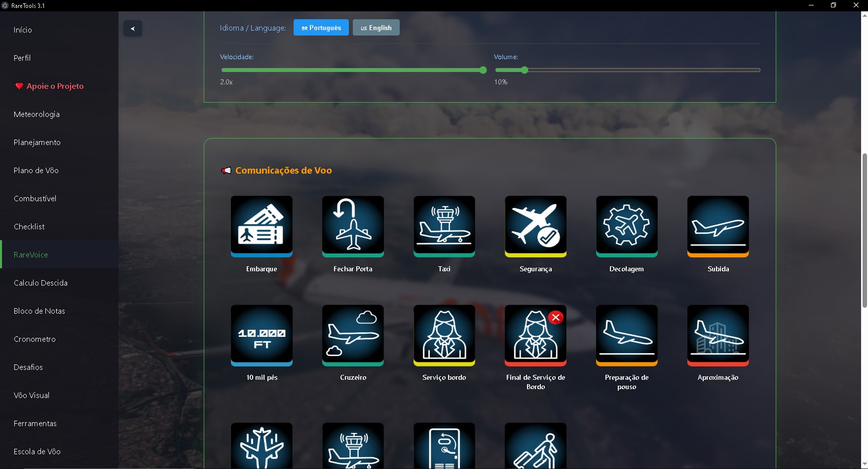Collapse the sidebar with arrow button
868x469 pixels.
133,29
